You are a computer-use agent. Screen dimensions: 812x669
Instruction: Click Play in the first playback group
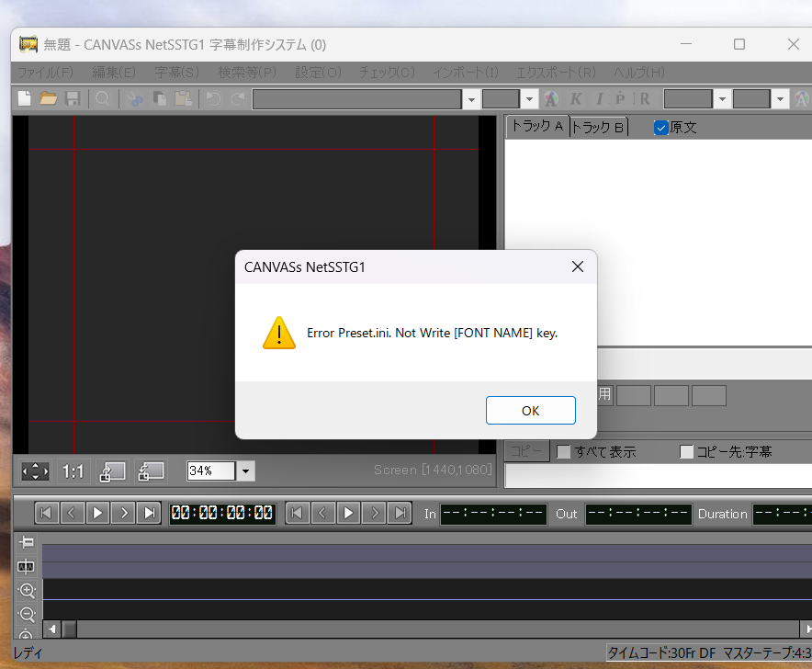pos(97,513)
